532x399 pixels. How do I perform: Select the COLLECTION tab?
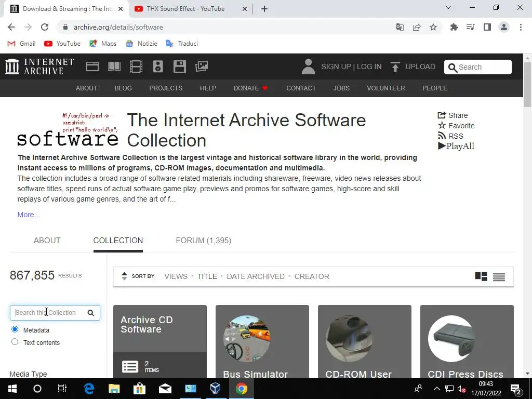coord(118,241)
